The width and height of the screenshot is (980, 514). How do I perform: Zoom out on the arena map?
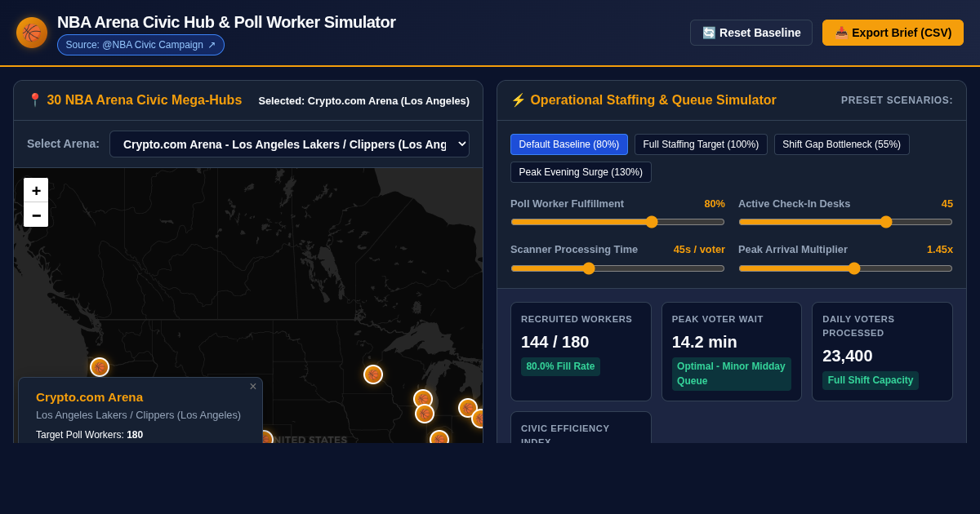pos(36,215)
